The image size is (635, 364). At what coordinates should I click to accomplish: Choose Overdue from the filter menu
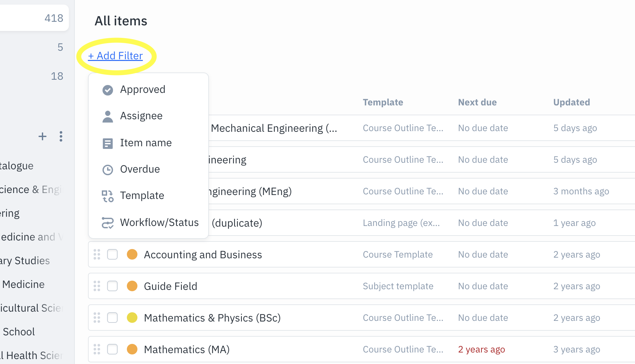[140, 169]
